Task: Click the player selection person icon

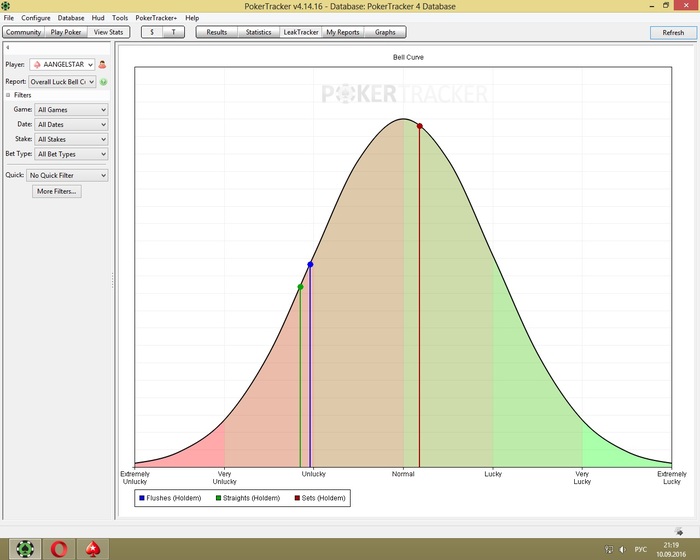Action: coord(102,65)
